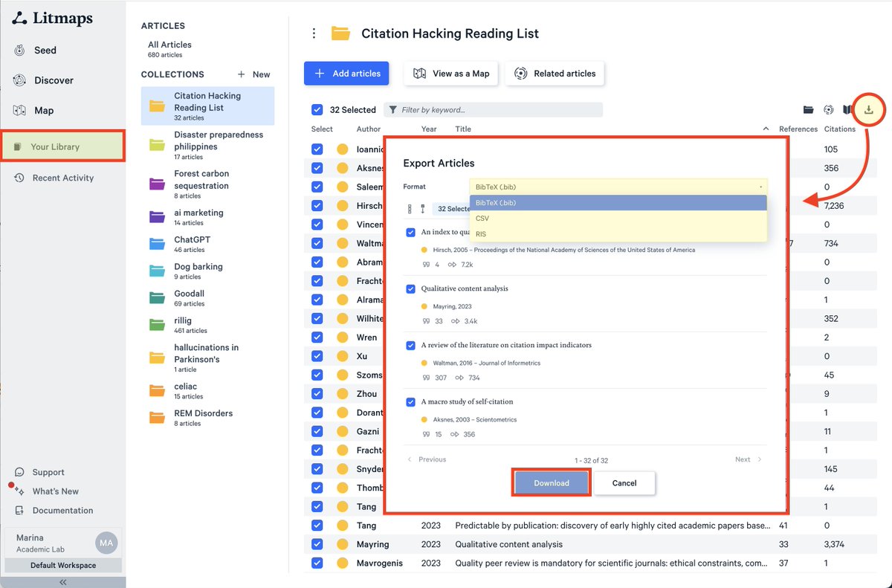This screenshot has width=892, height=588.
Task: Open Forest carbon sequestration collection folder
Action: tap(207, 184)
